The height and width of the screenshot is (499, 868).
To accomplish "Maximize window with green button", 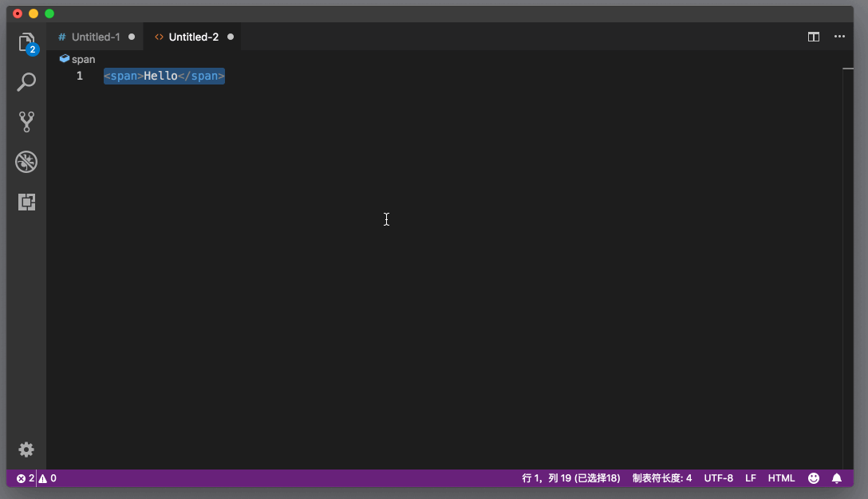I will coord(49,14).
